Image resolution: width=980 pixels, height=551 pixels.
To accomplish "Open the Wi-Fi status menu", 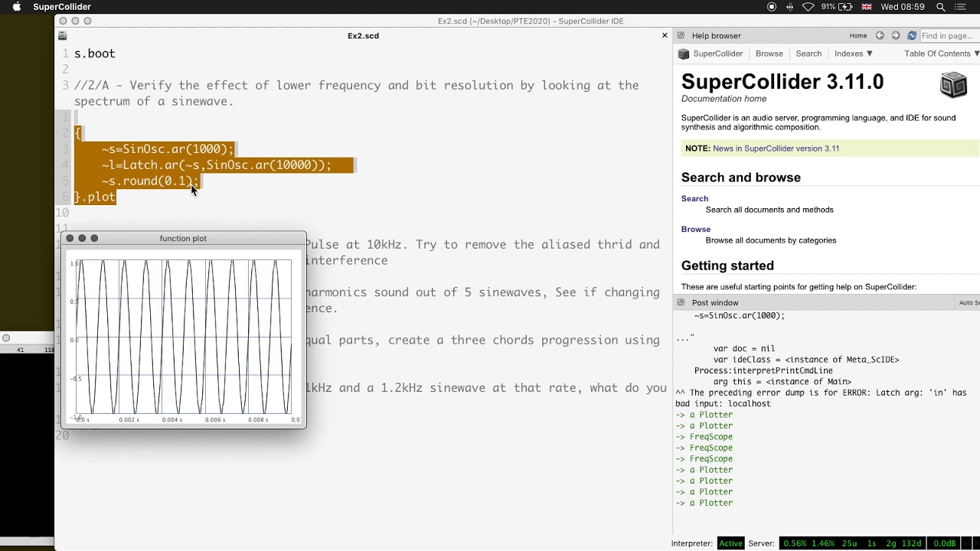I will coord(808,7).
